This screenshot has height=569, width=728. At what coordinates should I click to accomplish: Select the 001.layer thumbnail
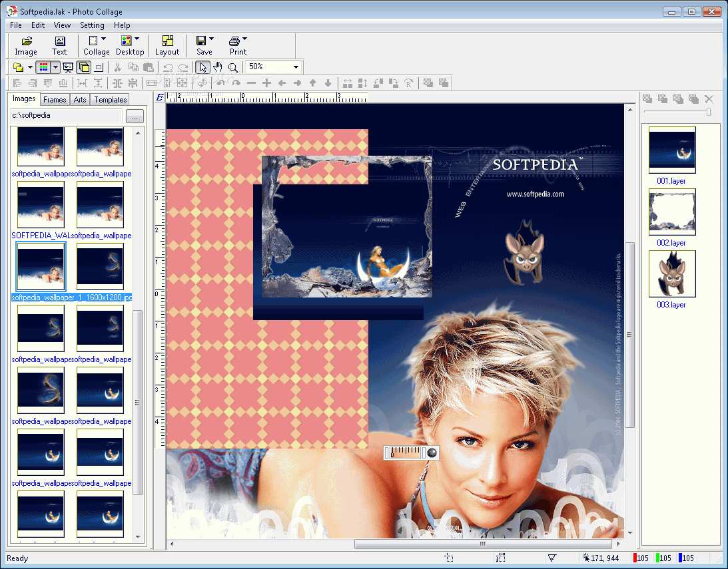click(x=672, y=150)
